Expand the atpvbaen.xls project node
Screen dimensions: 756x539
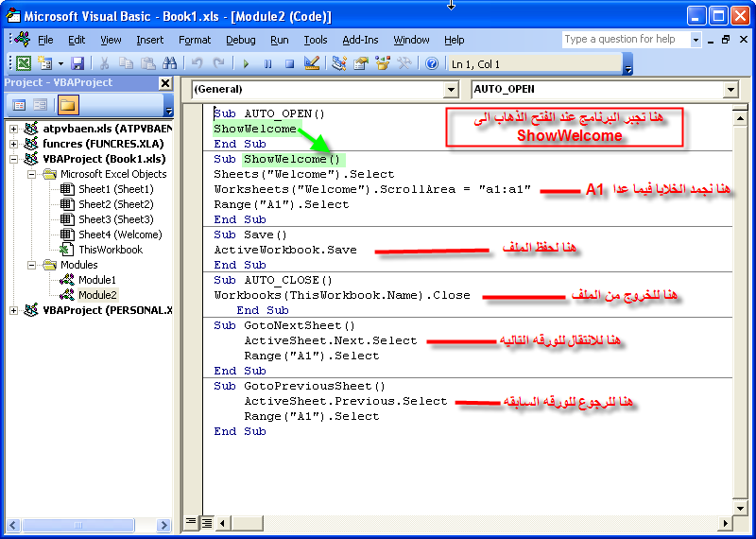13,129
